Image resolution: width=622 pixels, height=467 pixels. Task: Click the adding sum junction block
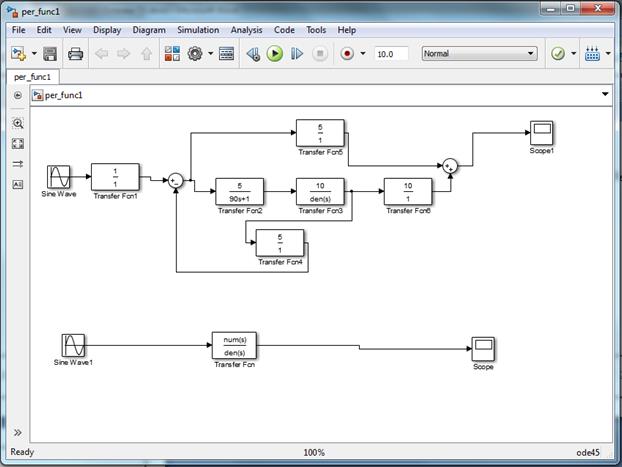click(450, 166)
